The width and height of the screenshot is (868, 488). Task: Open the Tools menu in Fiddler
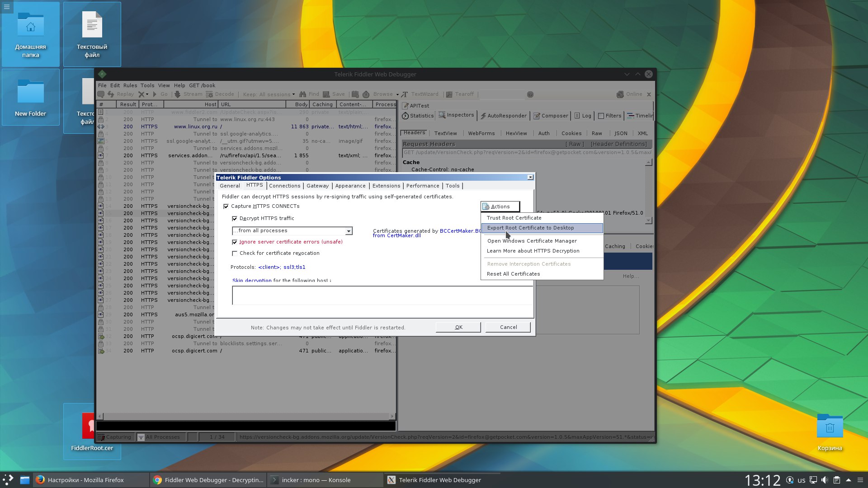coord(147,85)
